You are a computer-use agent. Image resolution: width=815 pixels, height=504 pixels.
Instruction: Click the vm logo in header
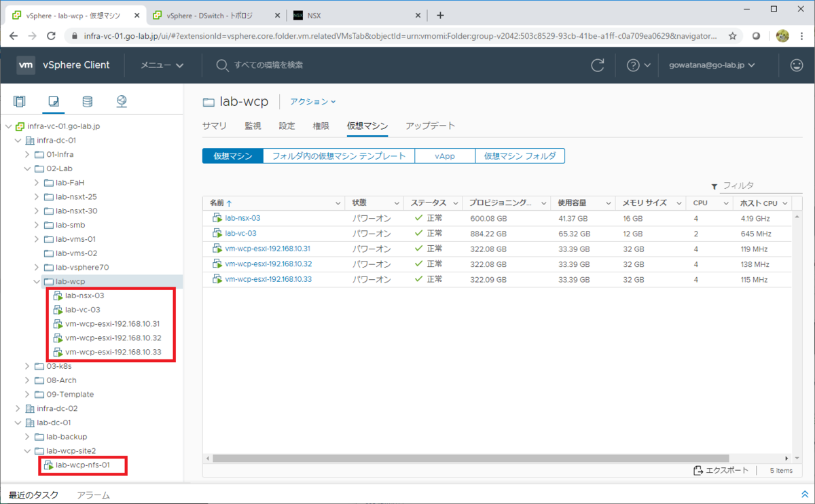(26, 65)
